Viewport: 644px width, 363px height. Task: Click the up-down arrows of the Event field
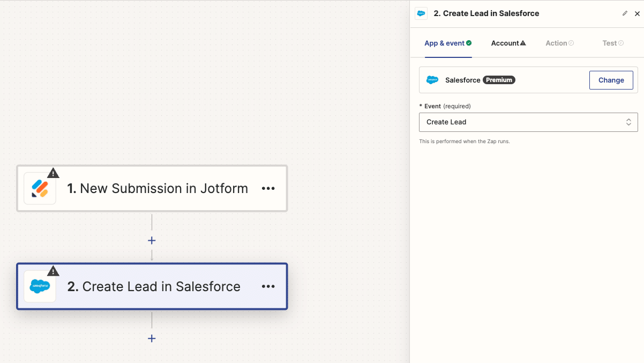pyautogui.click(x=628, y=122)
